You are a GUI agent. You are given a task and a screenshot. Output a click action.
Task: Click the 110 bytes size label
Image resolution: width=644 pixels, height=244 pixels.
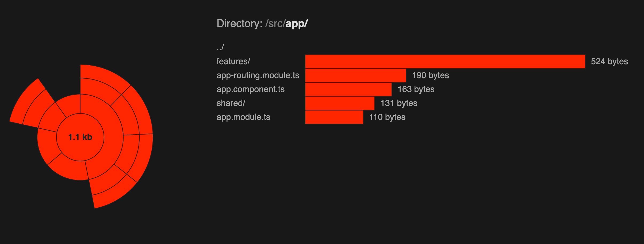point(387,117)
